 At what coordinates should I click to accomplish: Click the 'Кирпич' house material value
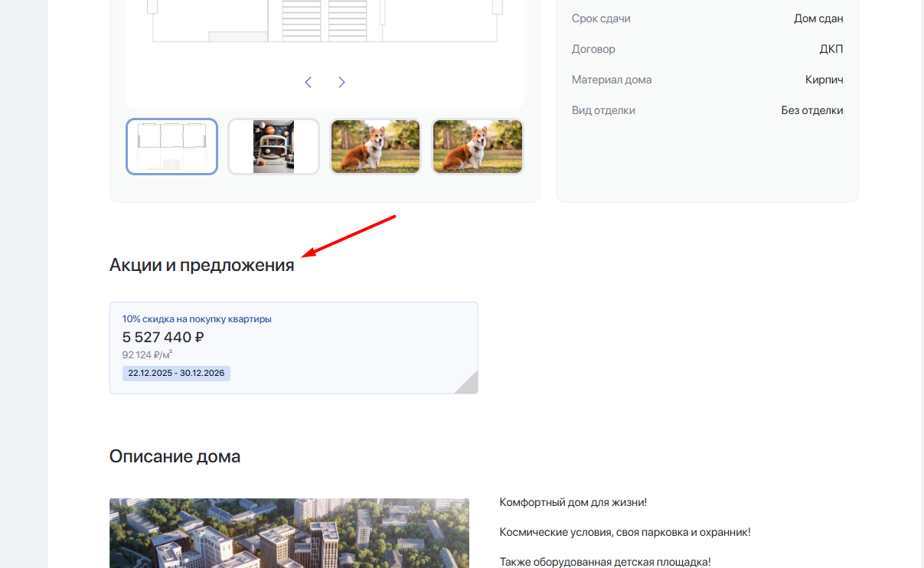(x=824, y=80)
